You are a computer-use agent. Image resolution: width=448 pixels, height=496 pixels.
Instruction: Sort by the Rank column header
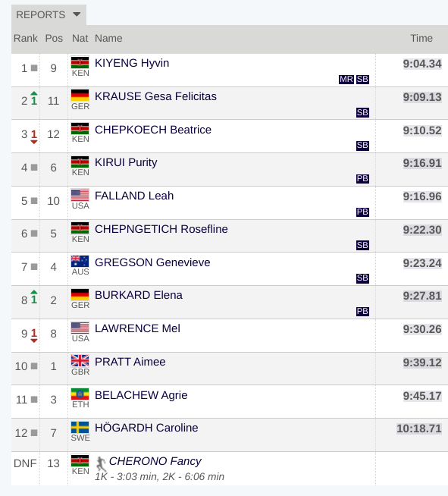pos(26,38)
